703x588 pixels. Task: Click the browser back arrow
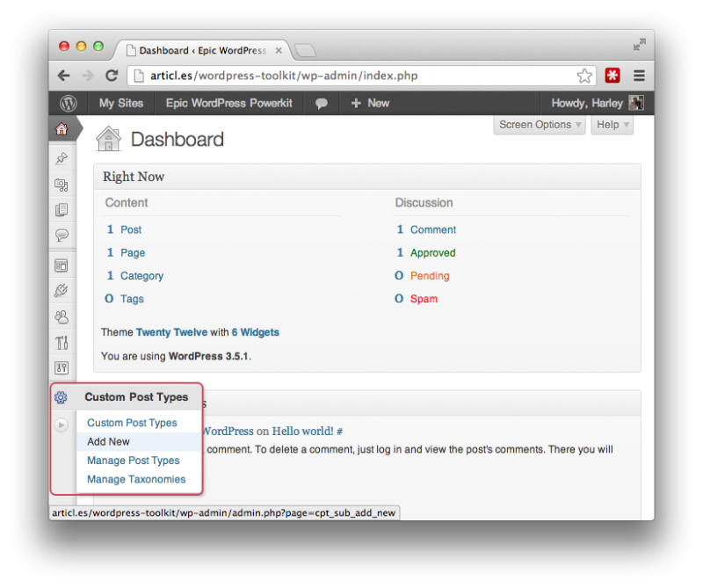pos(64,76)
